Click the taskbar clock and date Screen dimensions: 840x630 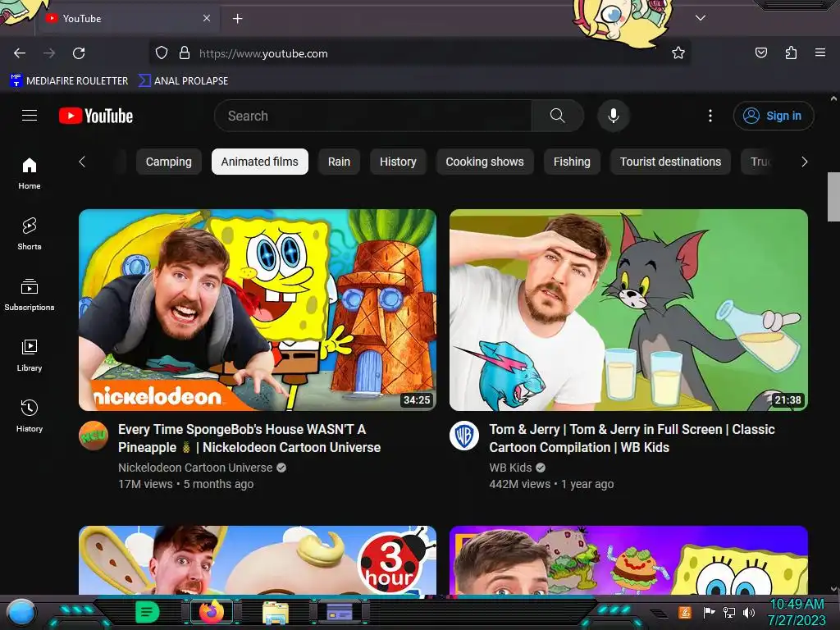[x=797, y=612]
